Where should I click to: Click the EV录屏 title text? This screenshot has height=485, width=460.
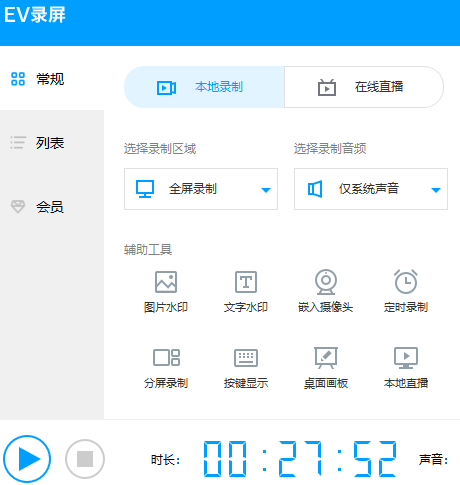(x=35, y=15)
